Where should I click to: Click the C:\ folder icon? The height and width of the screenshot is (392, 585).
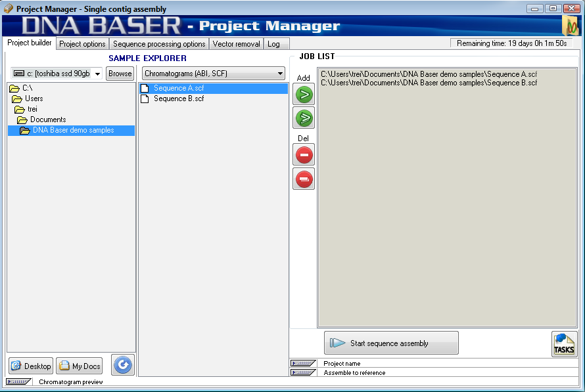click(14, 88)
